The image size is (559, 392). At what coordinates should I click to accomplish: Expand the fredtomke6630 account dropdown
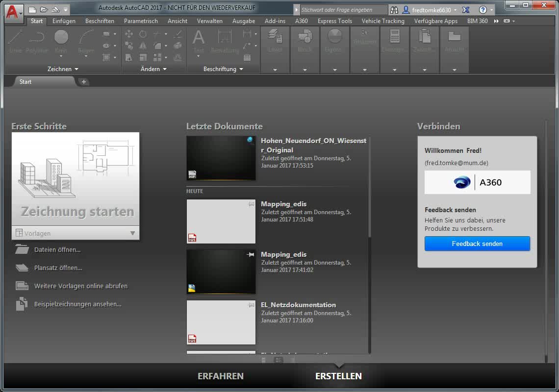click(455, 10)
